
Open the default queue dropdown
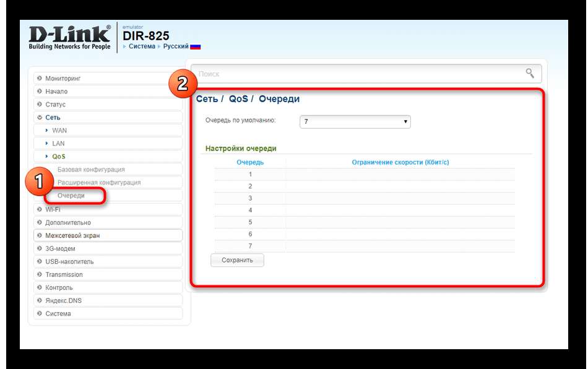[355, 121]
